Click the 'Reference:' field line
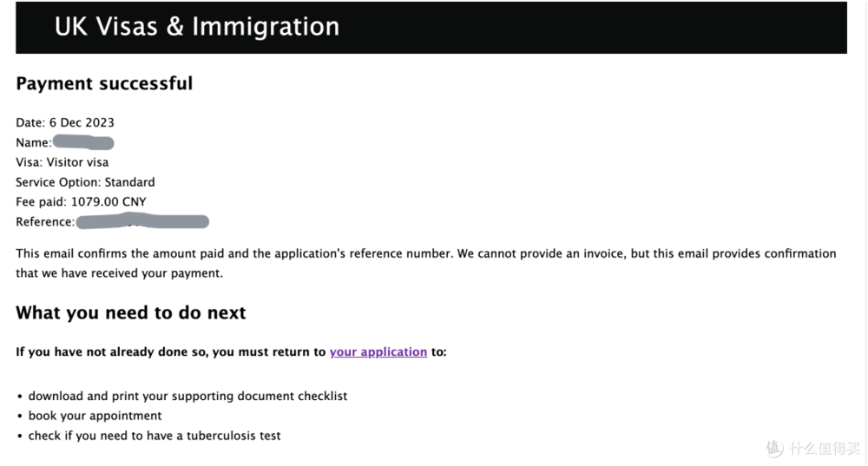 (112, 221)
